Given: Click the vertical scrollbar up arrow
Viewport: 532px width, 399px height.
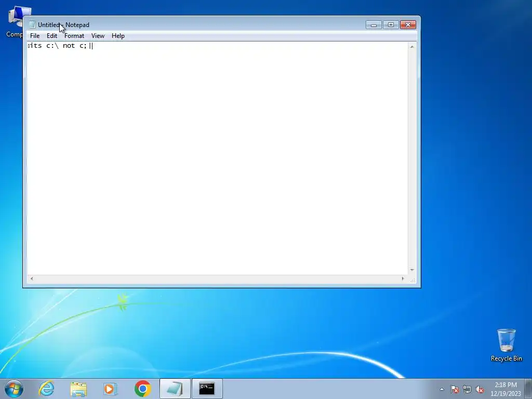Looking at the screenshot, I should (x=412, y=47).
